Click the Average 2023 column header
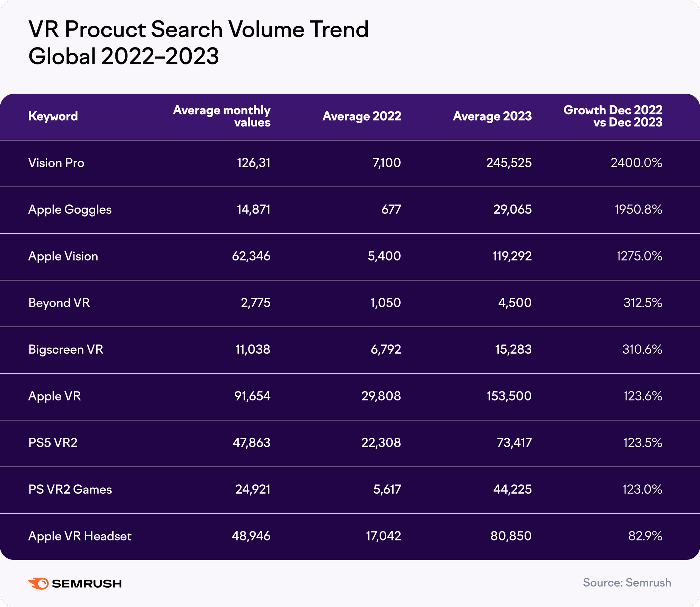This screenshot has height=607, width=700. (492, 116)
